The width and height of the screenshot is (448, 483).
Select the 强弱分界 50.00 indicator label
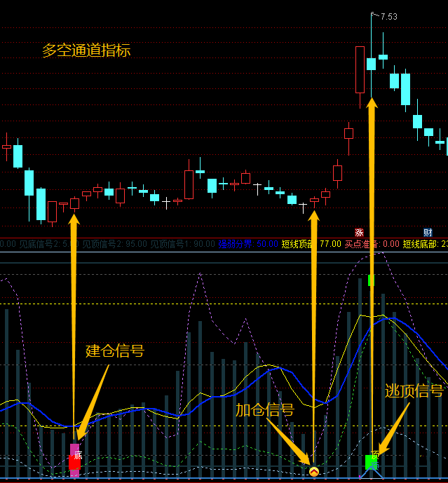pyautogui.click(x=247, y=244)
